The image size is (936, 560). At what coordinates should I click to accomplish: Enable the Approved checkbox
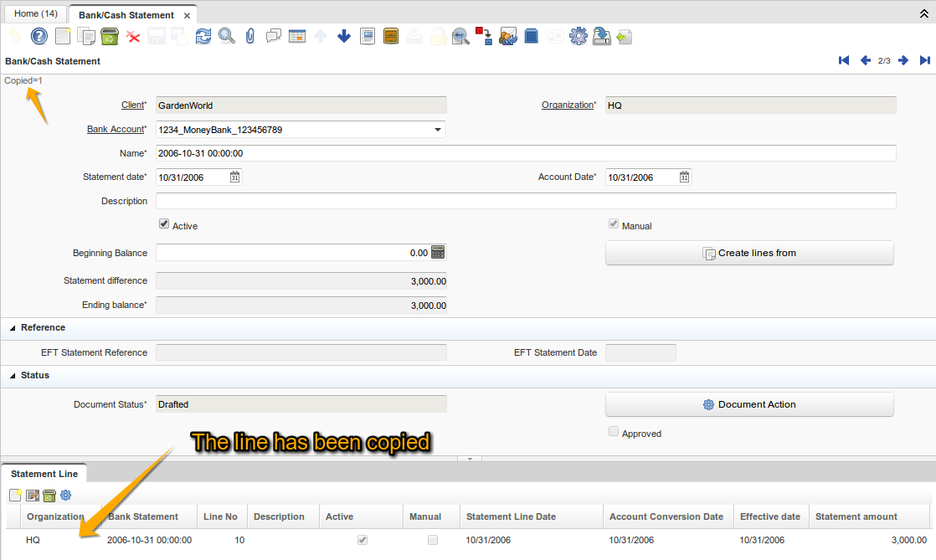pos(614,432)
